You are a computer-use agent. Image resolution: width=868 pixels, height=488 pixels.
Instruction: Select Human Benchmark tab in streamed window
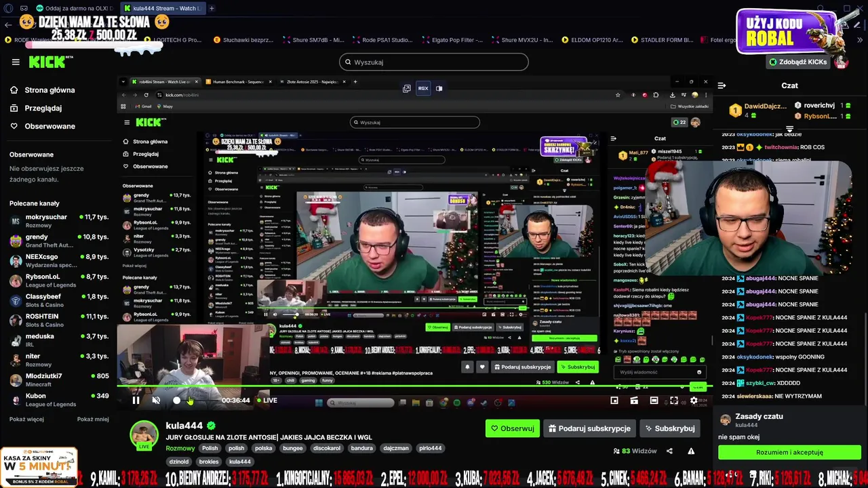click(237, 82)
